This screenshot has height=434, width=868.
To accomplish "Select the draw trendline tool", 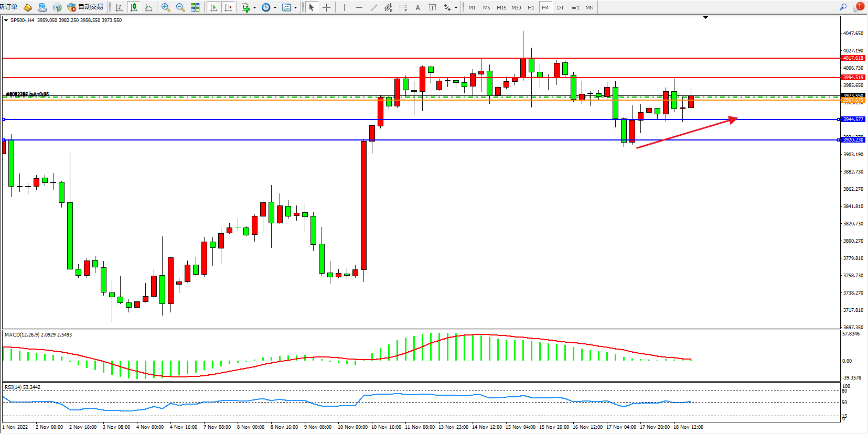I will click(x=373, y=7).
